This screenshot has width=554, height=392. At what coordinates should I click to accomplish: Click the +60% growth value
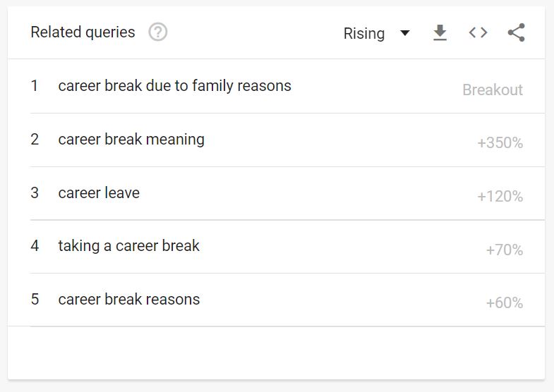point(504,303)
